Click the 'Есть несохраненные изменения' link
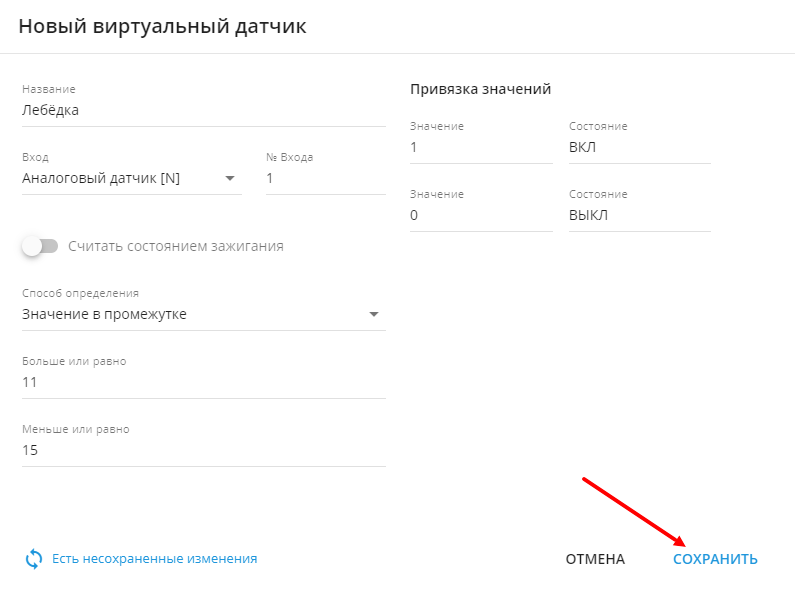 [x=154, y=559]
